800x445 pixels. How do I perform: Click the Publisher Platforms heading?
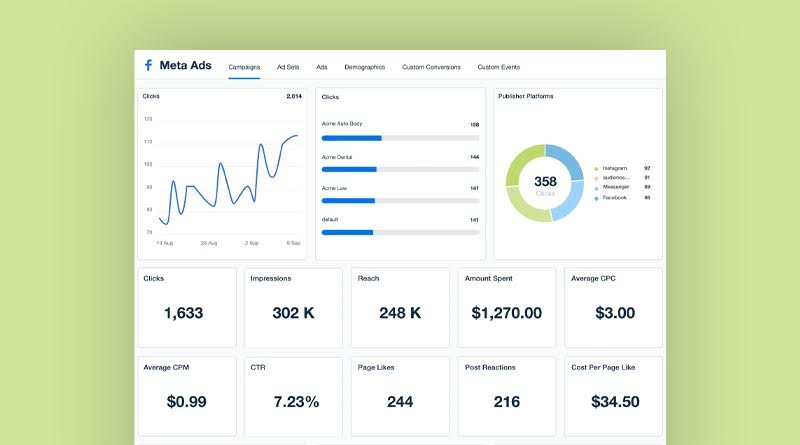coord(526,96)
